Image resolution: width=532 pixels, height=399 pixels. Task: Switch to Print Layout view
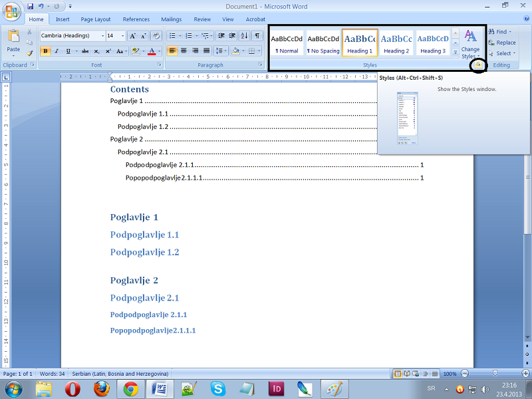coord(398,374)
